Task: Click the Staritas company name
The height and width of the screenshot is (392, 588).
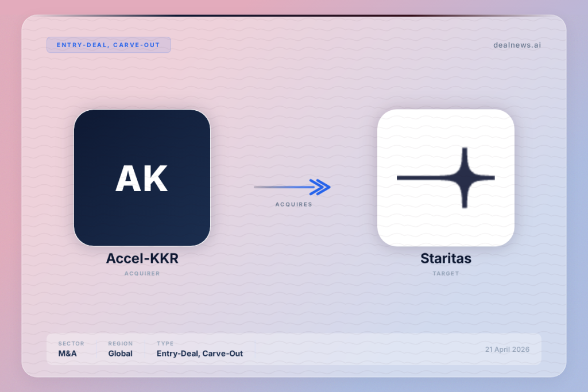Action: coord(446,259)
